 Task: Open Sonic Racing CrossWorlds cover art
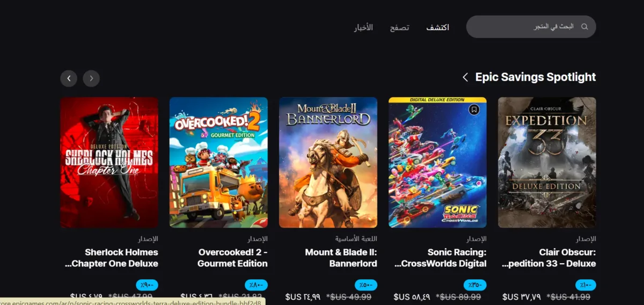click(x=437, y=162)
